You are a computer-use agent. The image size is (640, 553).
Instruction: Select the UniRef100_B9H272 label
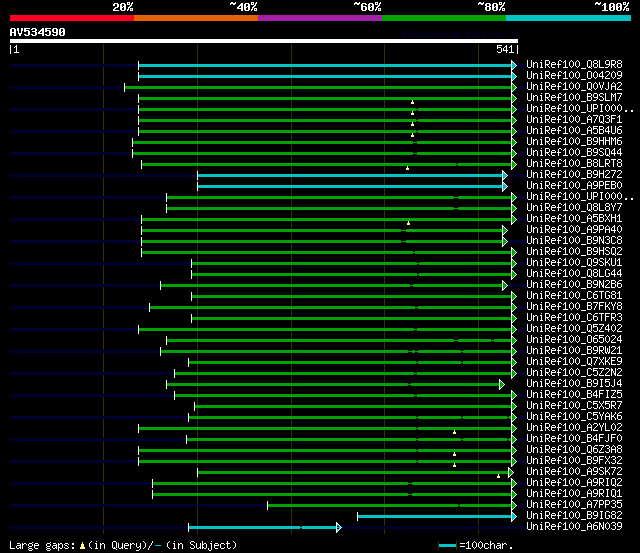point(574,175)
